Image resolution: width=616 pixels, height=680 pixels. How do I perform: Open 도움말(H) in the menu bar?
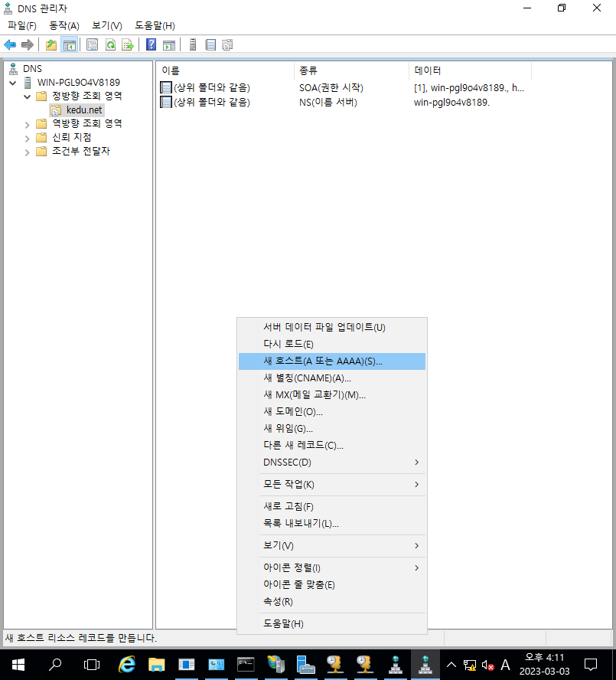click(155, 25)
